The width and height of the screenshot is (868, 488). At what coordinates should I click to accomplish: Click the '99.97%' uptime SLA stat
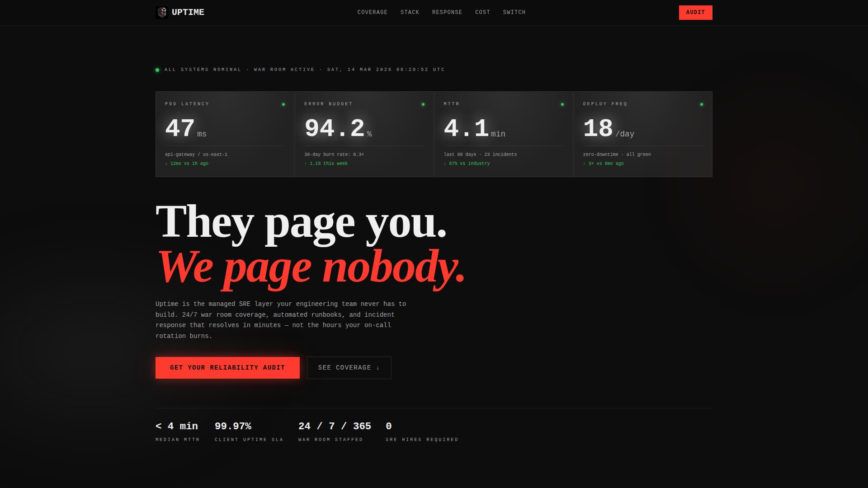(233, 426)
